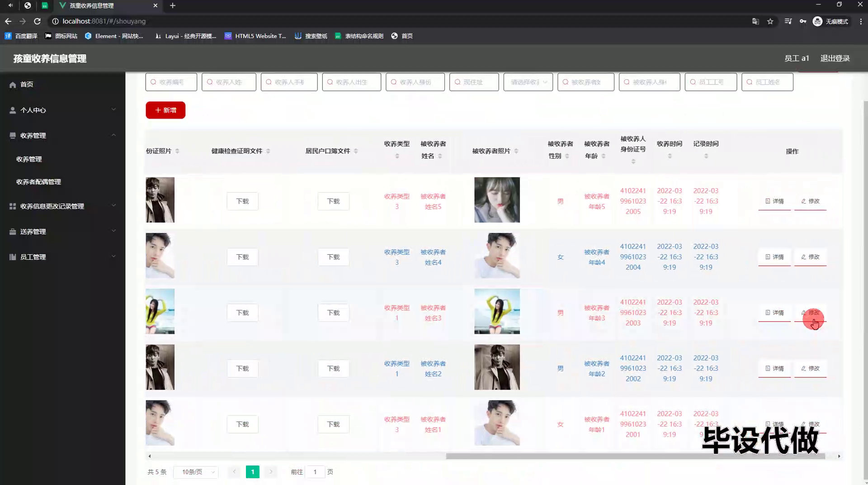Open a new browser tab with plus icon
Viewport: 868px width, 485px height.
pos(173,5)
